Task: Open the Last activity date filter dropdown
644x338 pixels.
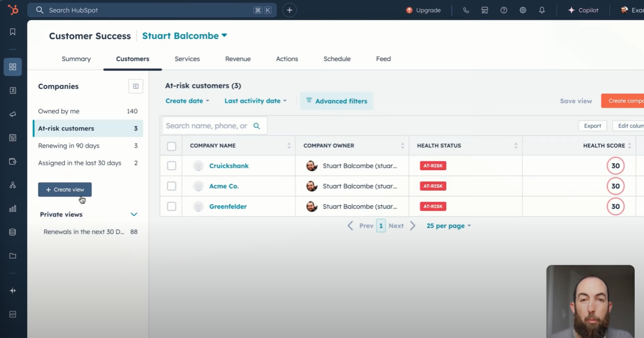Action: [256, 101]
